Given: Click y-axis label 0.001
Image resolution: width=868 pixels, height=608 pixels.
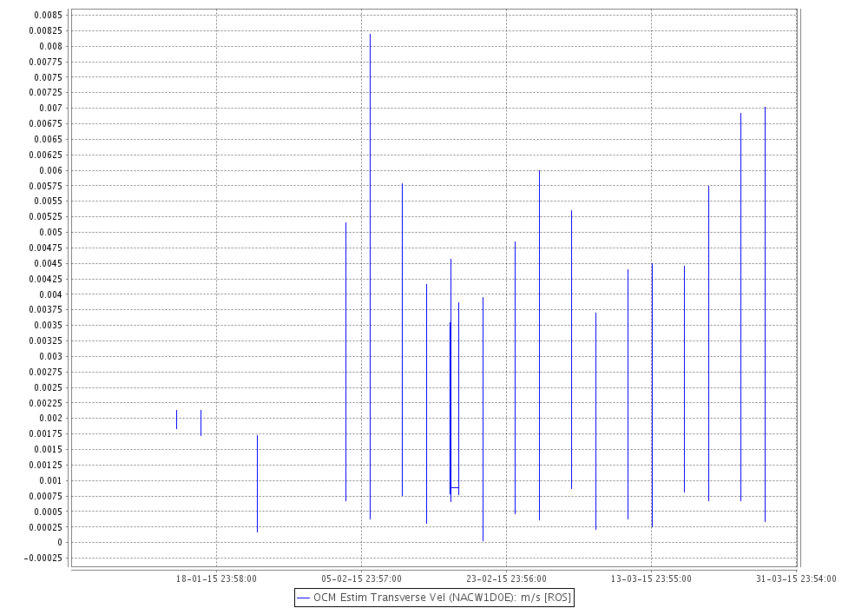Looking at the screenshot, I should point(51,480).
